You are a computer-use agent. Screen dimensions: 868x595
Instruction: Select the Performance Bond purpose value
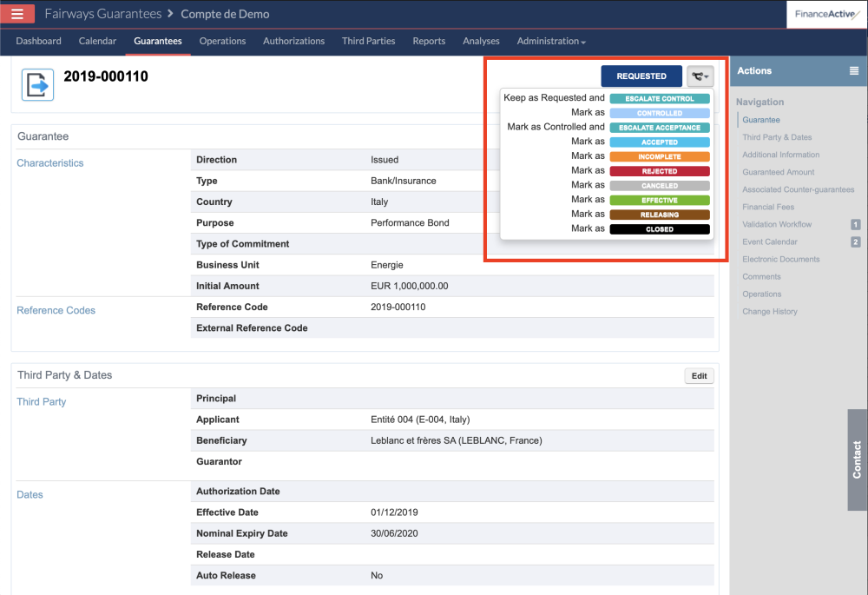411,222
